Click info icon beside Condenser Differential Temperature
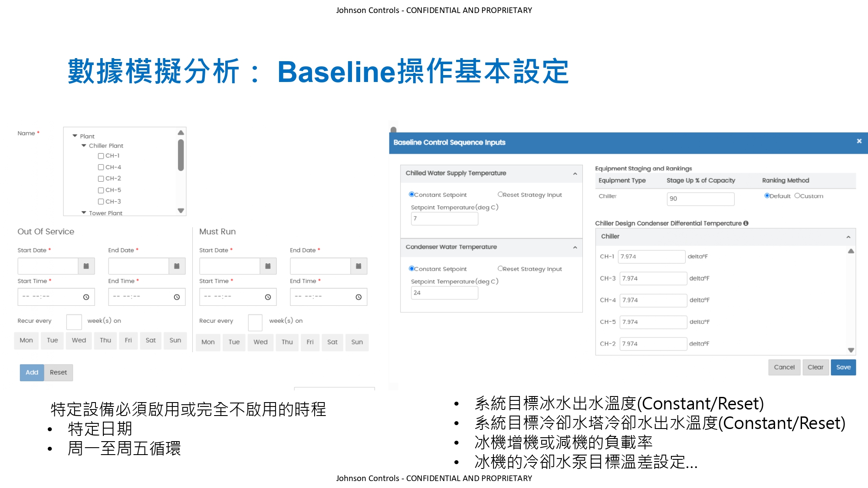The height and width of the screenshot is (488, 868). tap(746, 223)
